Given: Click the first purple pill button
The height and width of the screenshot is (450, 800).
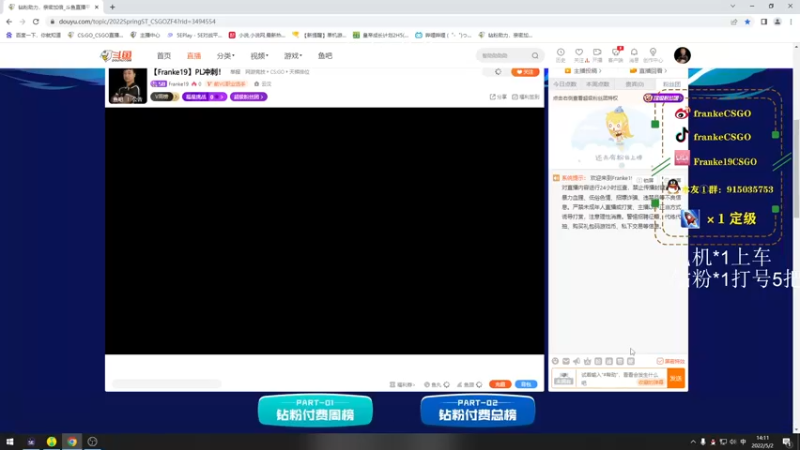Looking at the screenshot, I should point(204,96).
